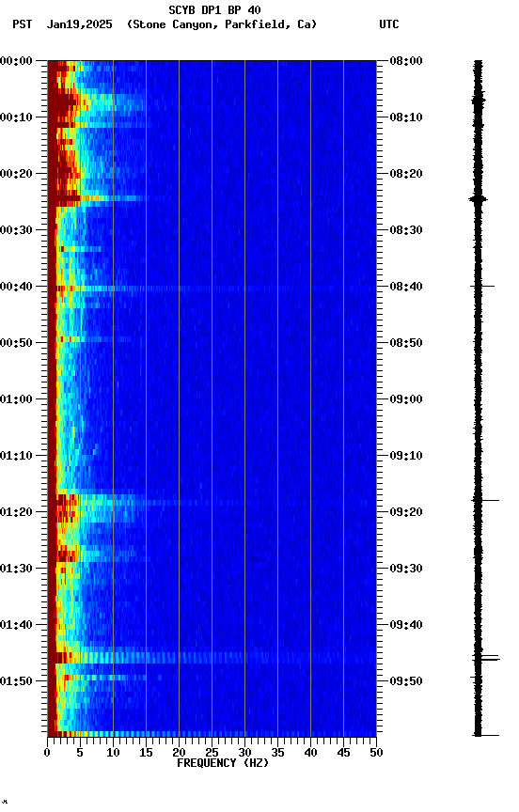Click the 09:40 UTC time label
Image resolution: width=519 pixels, height=812 pixels.
(x=406, y=625)
